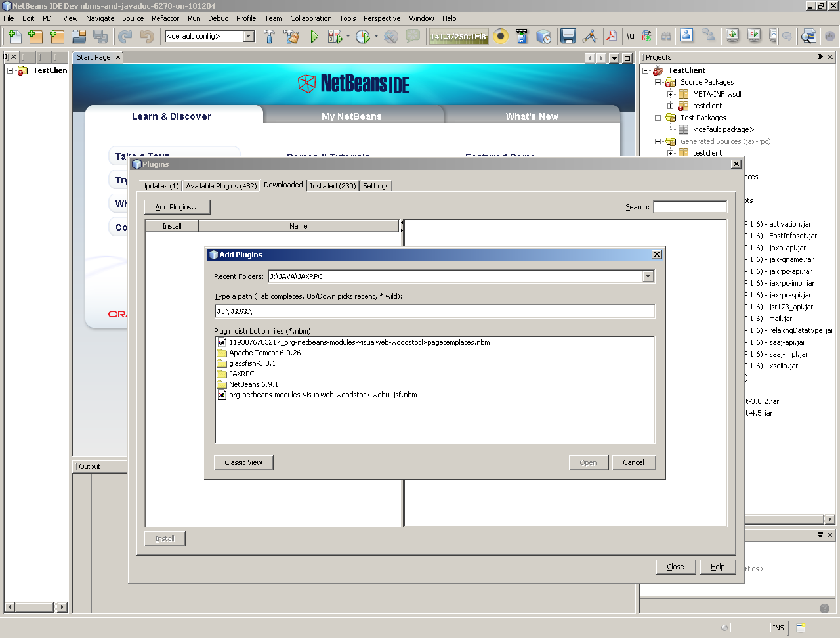Expand the TestClient node in the left panel

click(10, 70)
